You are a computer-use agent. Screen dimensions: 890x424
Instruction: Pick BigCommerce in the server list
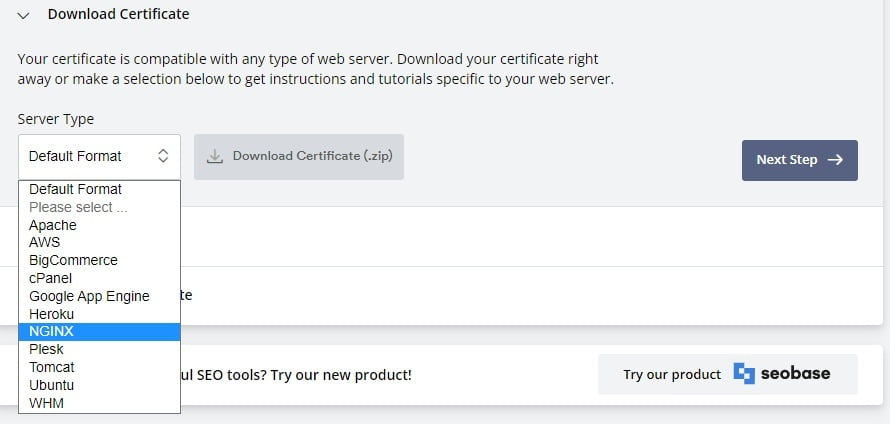tap(73, 260)
